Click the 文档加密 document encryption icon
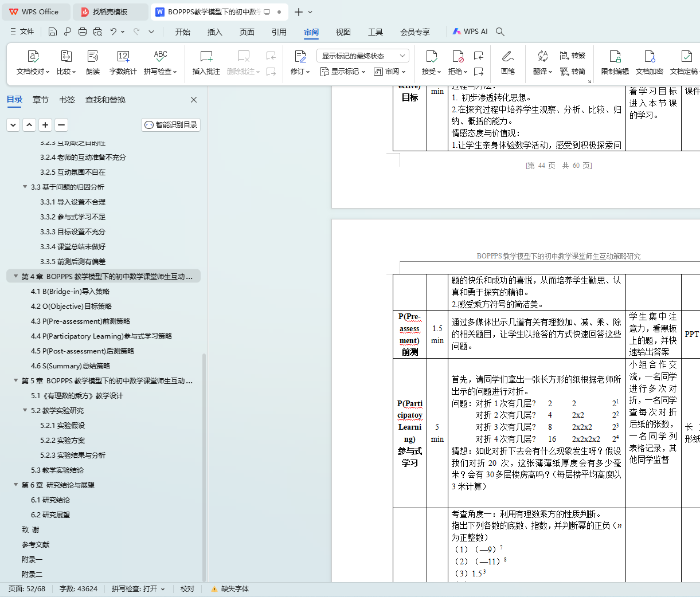 650,56
